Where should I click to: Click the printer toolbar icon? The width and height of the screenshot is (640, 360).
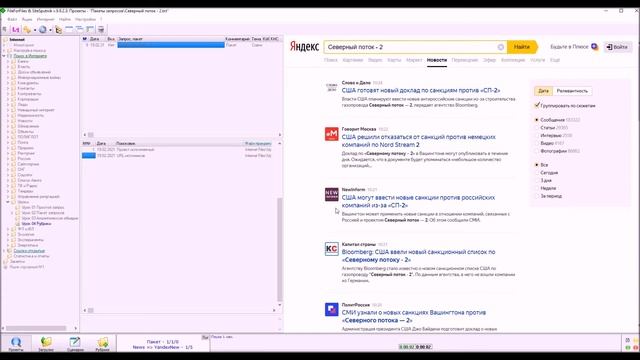[101, 29]
